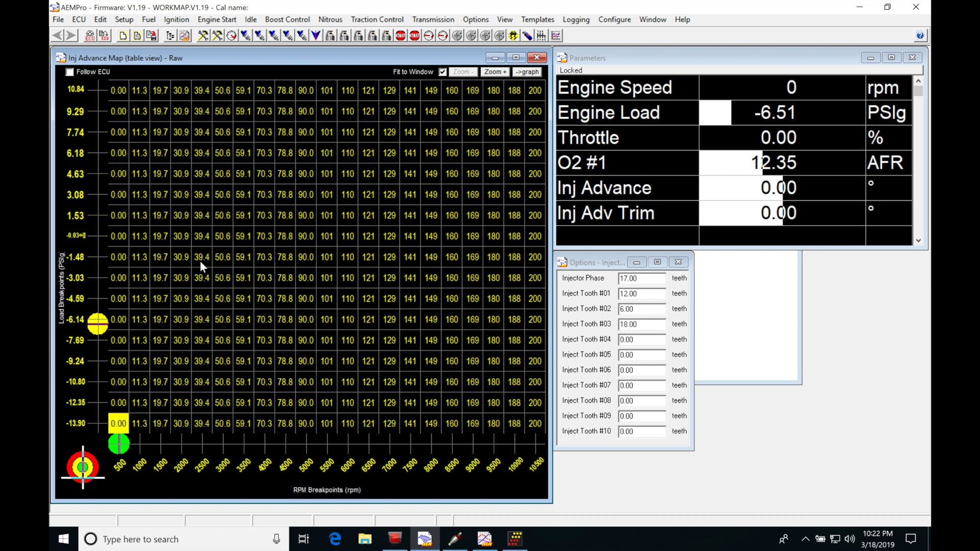Click the Save Calibration toolbar icon
The width and height of the screenshot is (980, 551).
coord(151,36)
